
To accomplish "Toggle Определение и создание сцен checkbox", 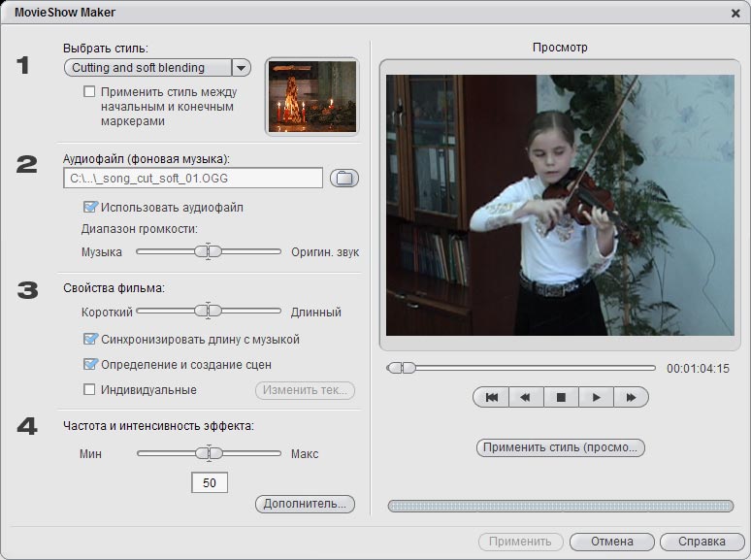I will click(89, 364).
